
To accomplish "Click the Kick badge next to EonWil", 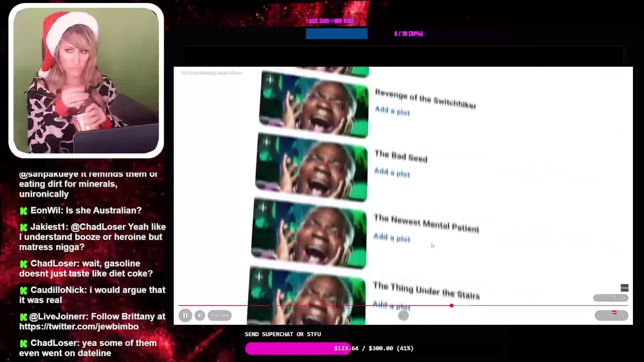I will click(23, 211).
